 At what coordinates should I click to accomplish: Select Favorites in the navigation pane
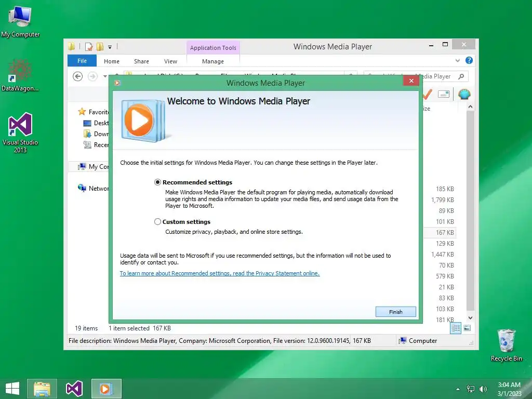point(94,112)
